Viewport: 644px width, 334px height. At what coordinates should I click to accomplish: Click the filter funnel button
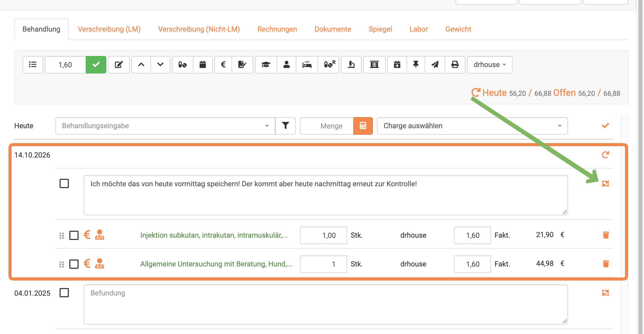(x=285, y=126)
